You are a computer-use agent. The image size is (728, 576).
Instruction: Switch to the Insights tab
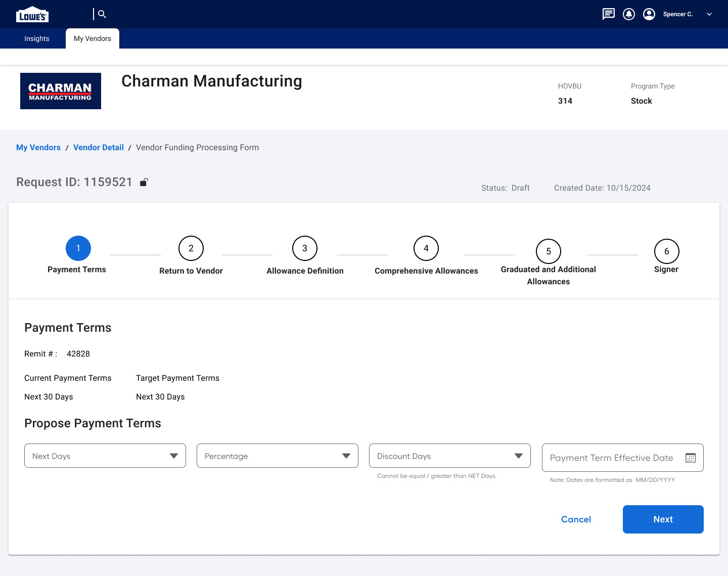point(37,38)
